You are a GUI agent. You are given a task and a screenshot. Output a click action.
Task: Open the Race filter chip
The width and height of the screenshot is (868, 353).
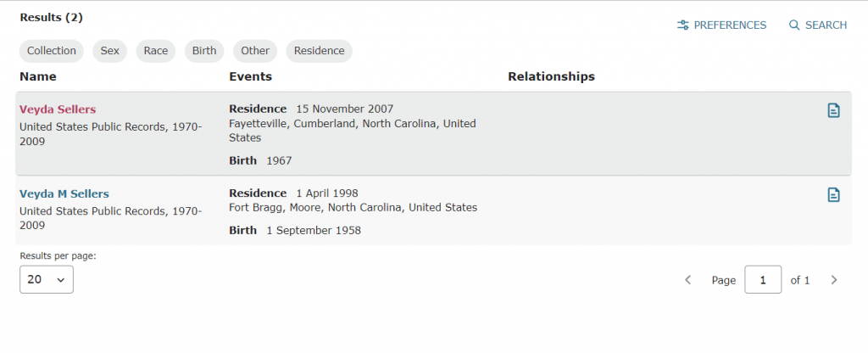(x=156, y=51)
